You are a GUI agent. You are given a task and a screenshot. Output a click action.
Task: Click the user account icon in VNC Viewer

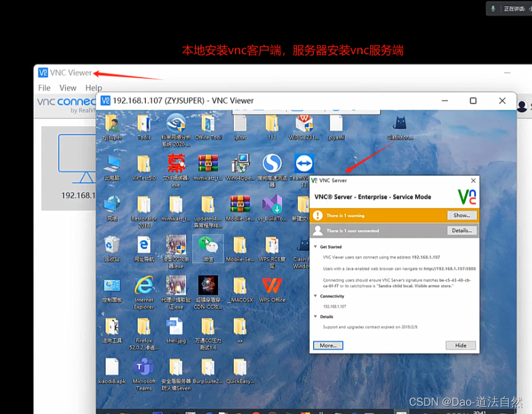[522, 106]
